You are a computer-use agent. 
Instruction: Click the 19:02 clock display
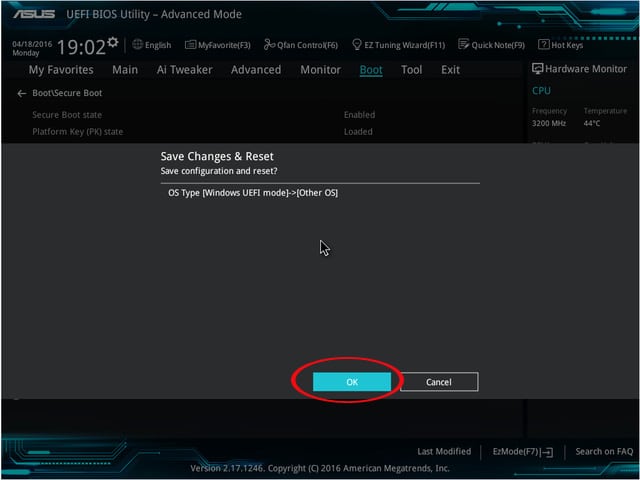tap(81, 47)
